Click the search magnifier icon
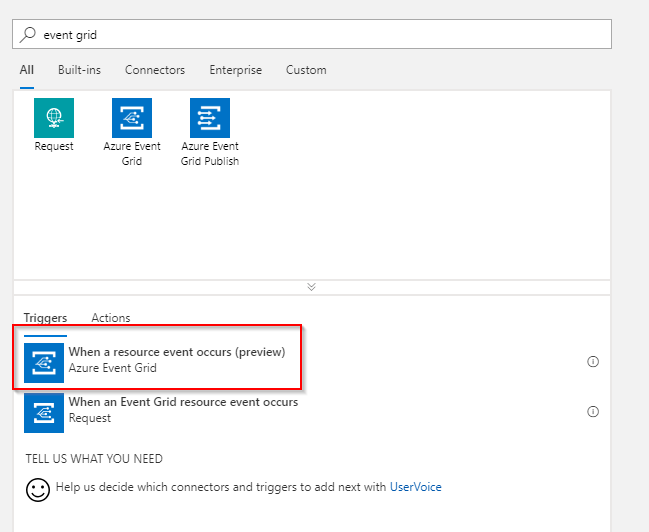The width and height of the screenshot is (649, 532). tap(28, 34)
